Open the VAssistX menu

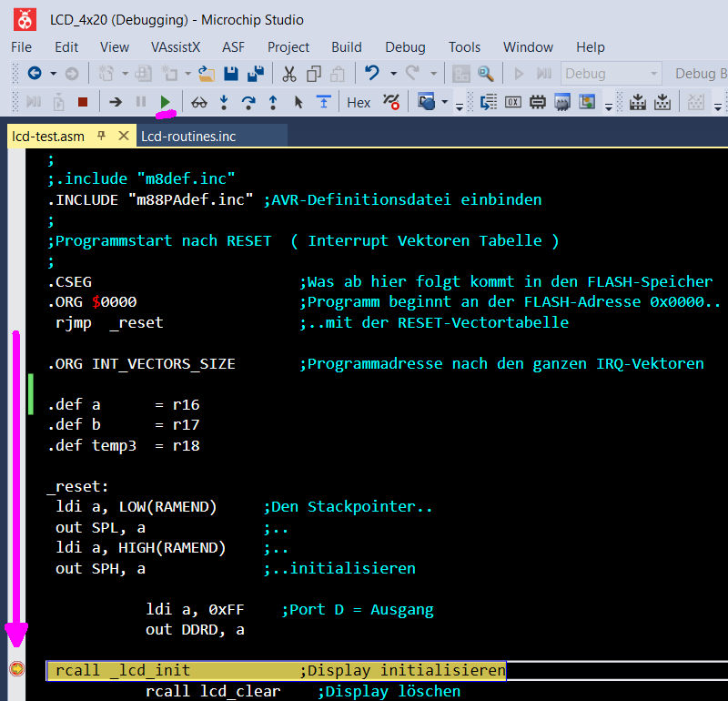[x=176, y=47]
